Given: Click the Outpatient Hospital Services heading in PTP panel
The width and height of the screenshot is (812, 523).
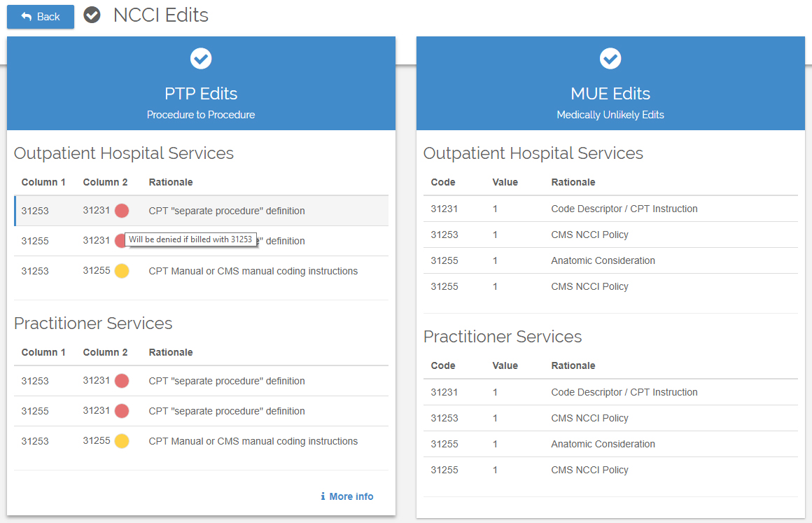Looking at the screenshot, I should (x=123, y=153).
